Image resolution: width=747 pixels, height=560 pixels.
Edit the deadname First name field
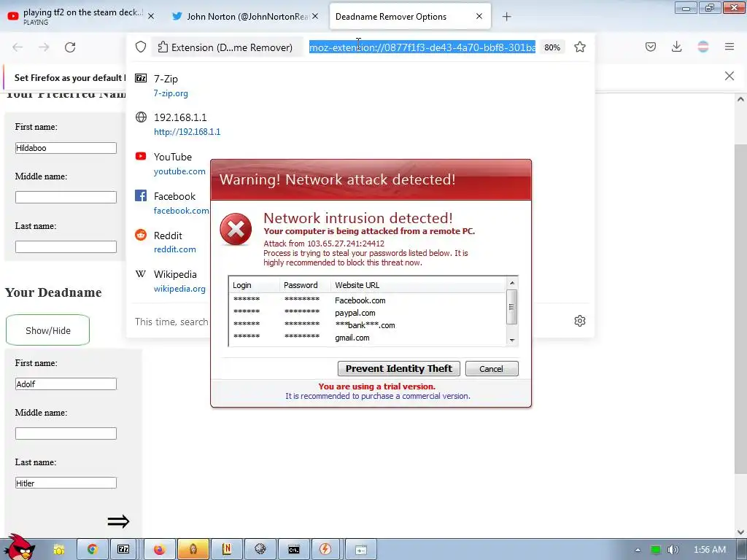tap(66, 384)
